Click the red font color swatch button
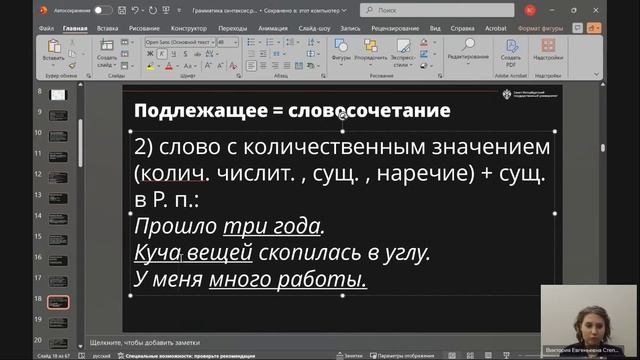The image size is (640, 360). 169,66
